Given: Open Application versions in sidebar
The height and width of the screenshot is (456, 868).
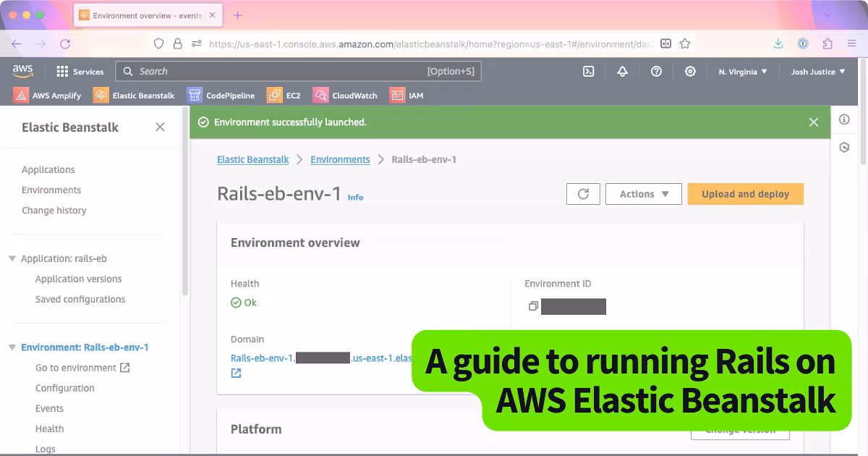Looking at the screenshot, I should (x=79, y=279).
